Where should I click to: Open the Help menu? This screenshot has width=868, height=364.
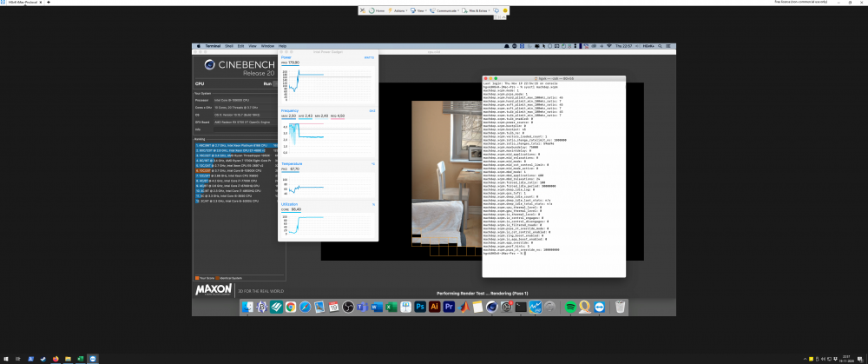tap(282, 46)
